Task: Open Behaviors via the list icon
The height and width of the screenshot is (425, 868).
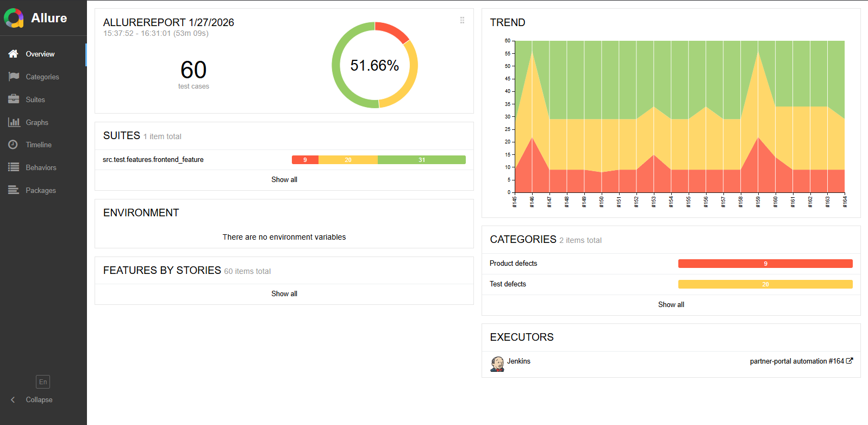Action: pyautogui.click(x=14, y=167)
